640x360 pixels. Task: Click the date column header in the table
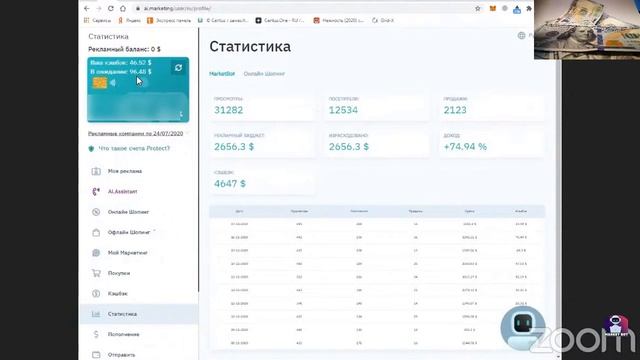239,211
